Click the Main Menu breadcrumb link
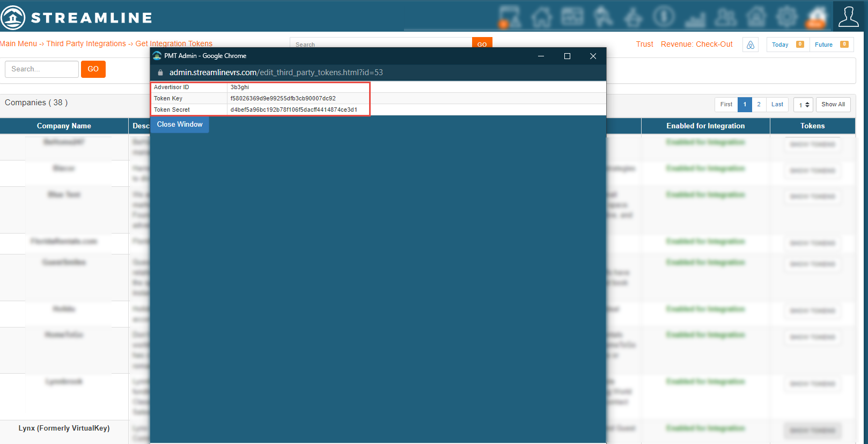The height and width of the screenshot is (444, 868). (19, 44)
